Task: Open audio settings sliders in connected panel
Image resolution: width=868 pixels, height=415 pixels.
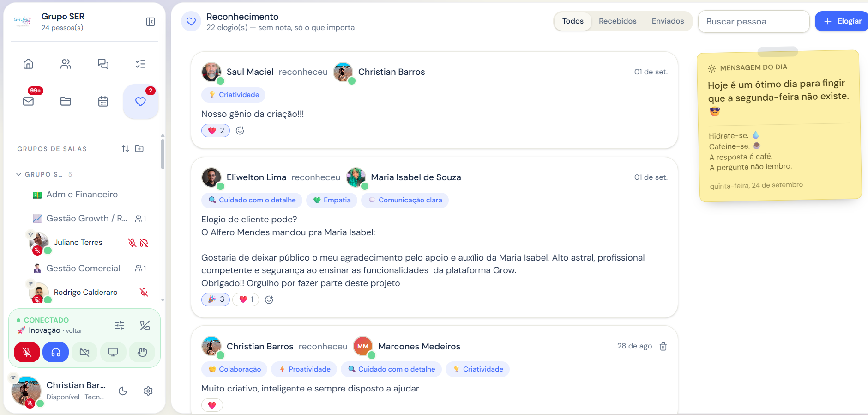Action: tap(120, 325)
